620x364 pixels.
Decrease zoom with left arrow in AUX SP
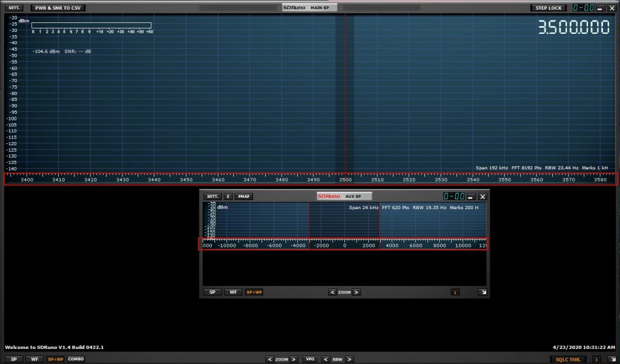click(x=332, y=292)
